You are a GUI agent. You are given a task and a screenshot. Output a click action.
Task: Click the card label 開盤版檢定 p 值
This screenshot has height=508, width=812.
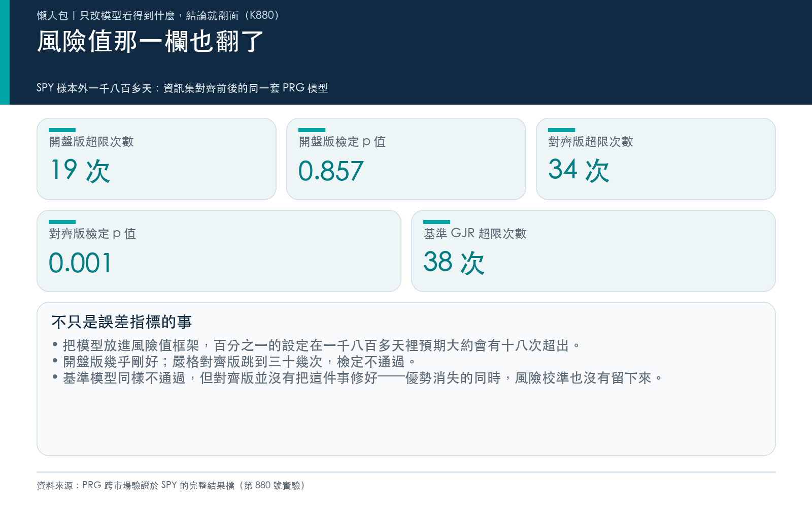coord(342,142)
